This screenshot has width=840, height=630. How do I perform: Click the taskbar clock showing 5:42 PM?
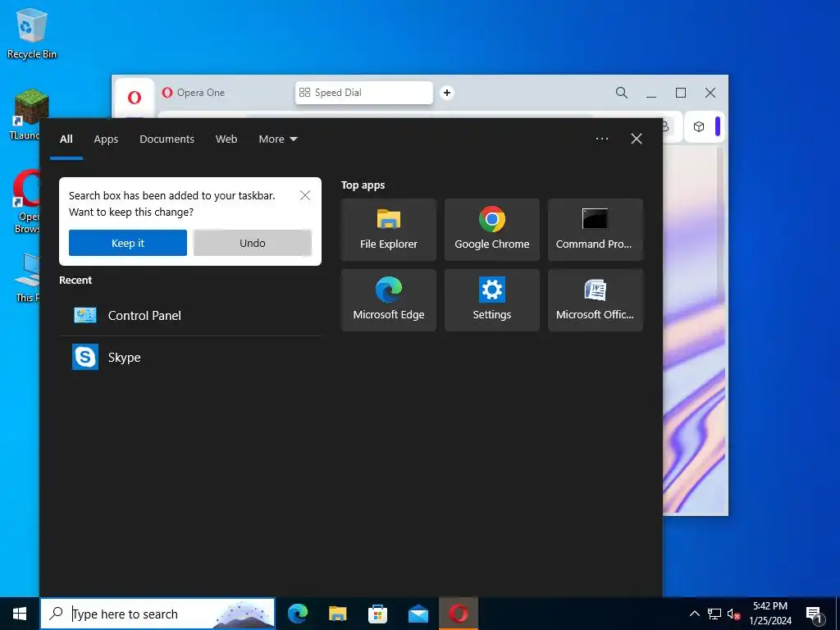click(770, 614)
